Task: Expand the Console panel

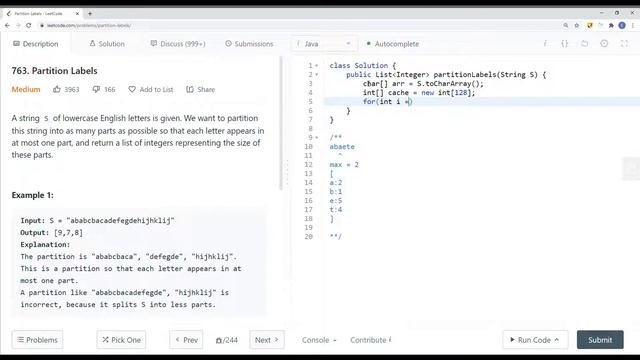Action: [x=319, y=340]
